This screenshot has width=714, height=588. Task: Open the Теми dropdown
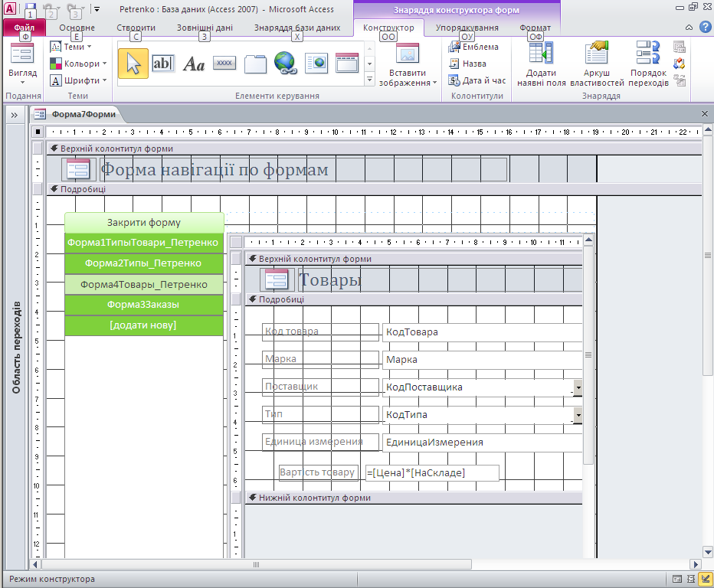click(77, 47)
